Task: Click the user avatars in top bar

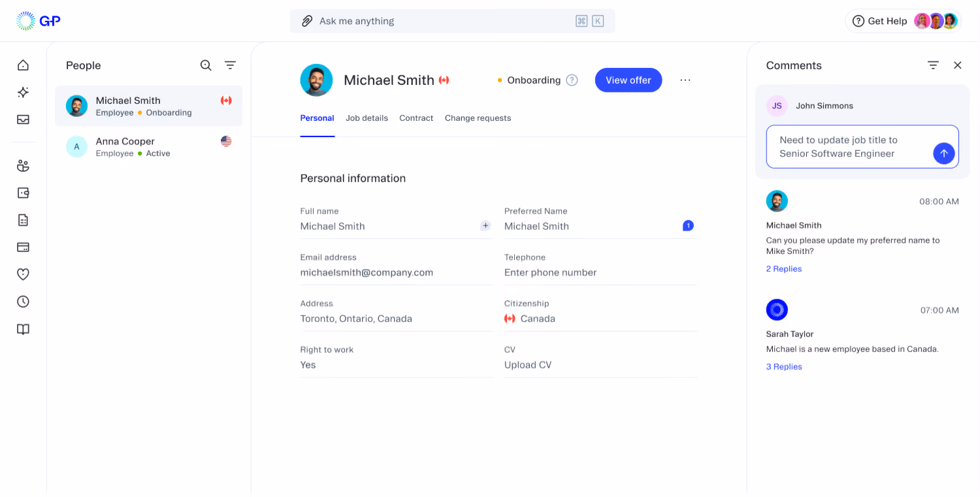Action: tap(936, 21)
